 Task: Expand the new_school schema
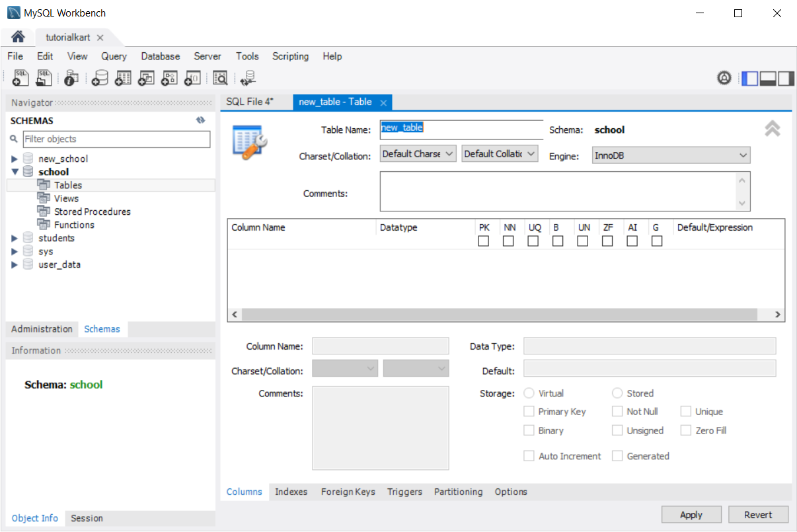[x=15, y=159]
